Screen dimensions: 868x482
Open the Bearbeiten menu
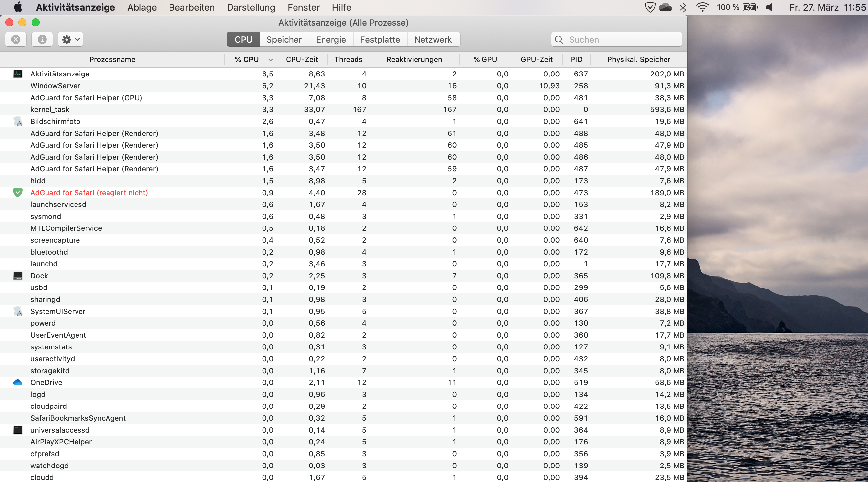point(192,7)
